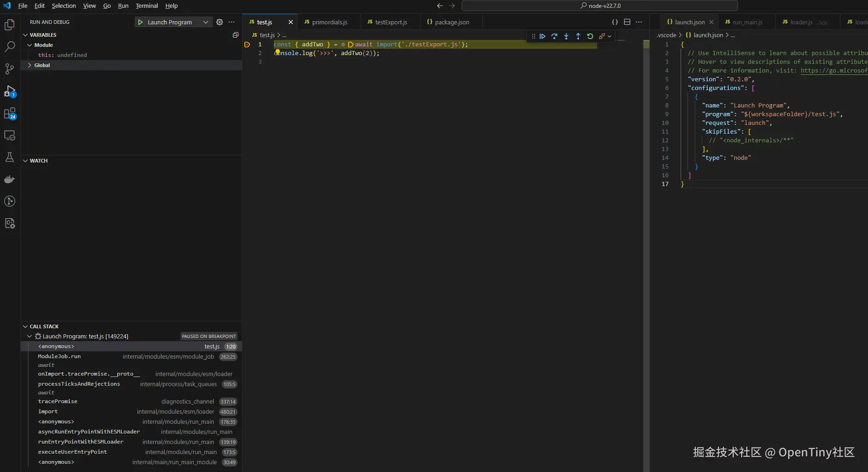Collapse the Module scope
The width and height of the screenshot is (868, 472).
point(29,45)
